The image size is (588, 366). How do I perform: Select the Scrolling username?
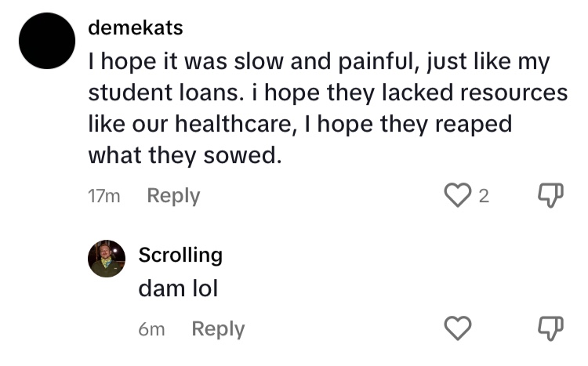tap(180, 255)
